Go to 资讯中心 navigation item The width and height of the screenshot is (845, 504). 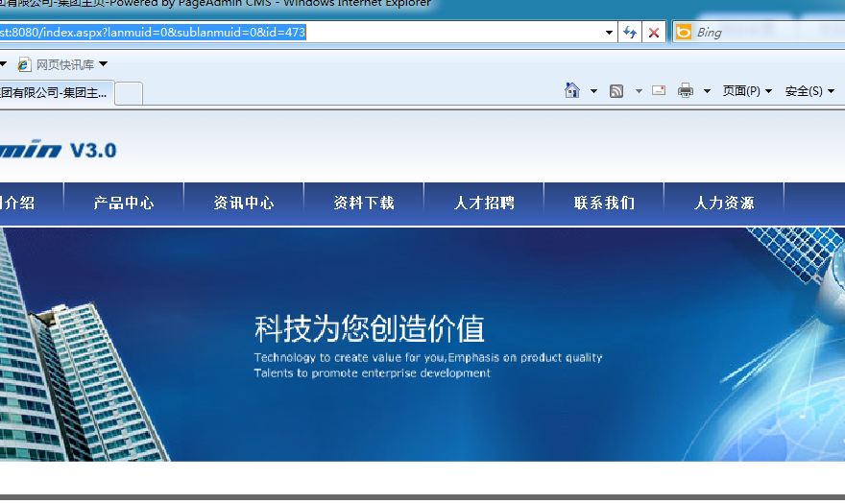click(x=244, y=203)
